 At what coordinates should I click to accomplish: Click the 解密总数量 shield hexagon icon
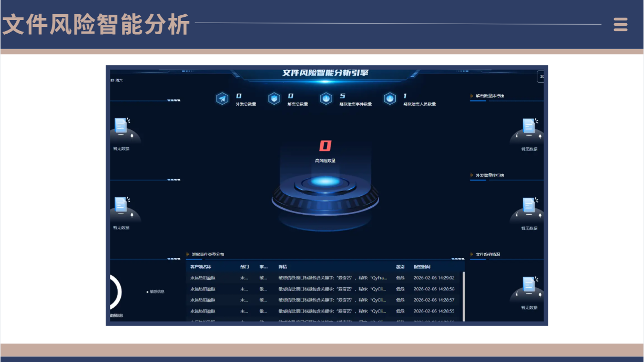tap(274, 99)
